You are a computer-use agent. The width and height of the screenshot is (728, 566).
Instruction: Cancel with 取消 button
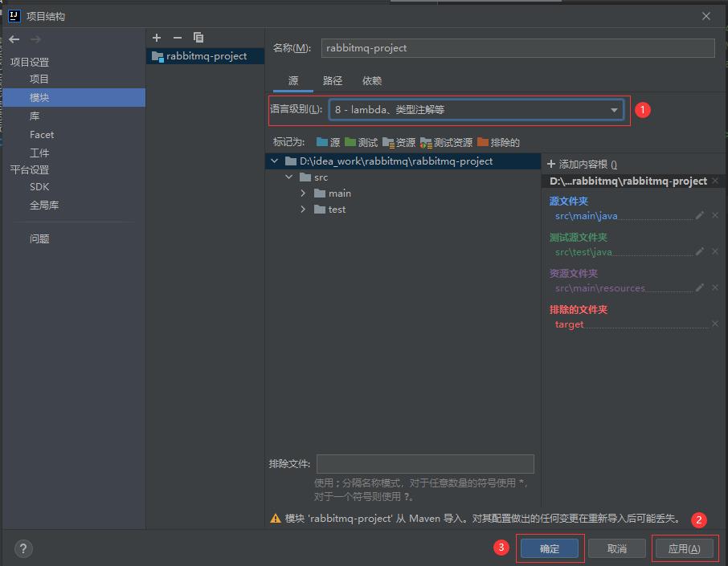coord(616,548)
